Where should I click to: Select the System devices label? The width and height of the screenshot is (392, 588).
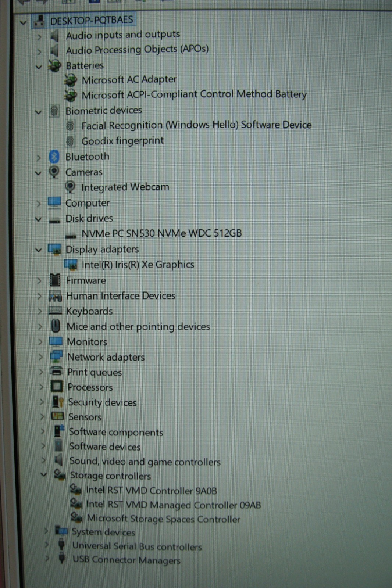click(103, 532)
